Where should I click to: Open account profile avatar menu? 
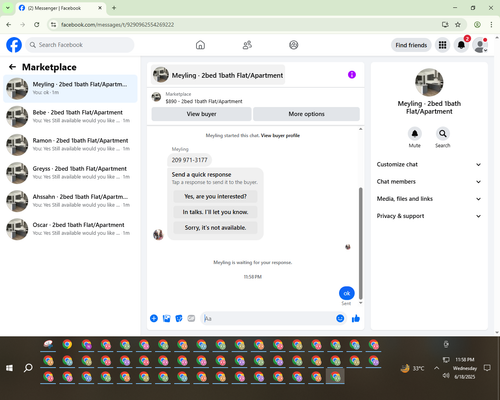[x=480, y=45]
